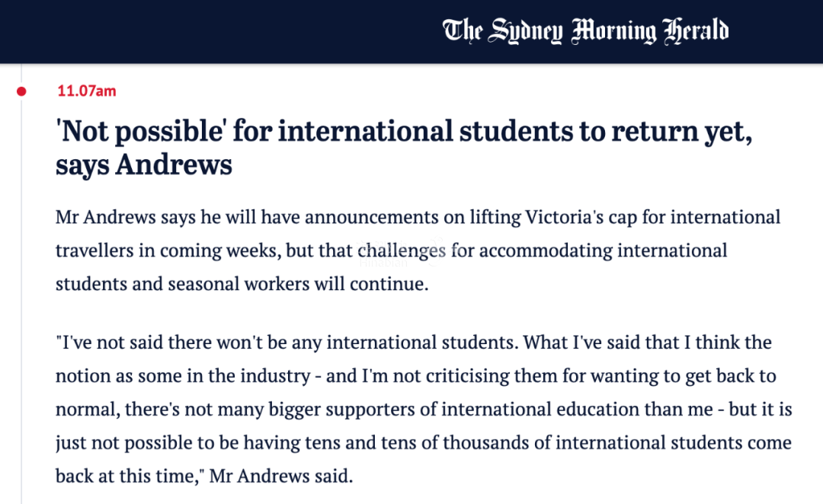Click the paragraph beginning 'Mr Andrews says'
Viewport: 823px width, 504px height.
click(x=418, y=250)
